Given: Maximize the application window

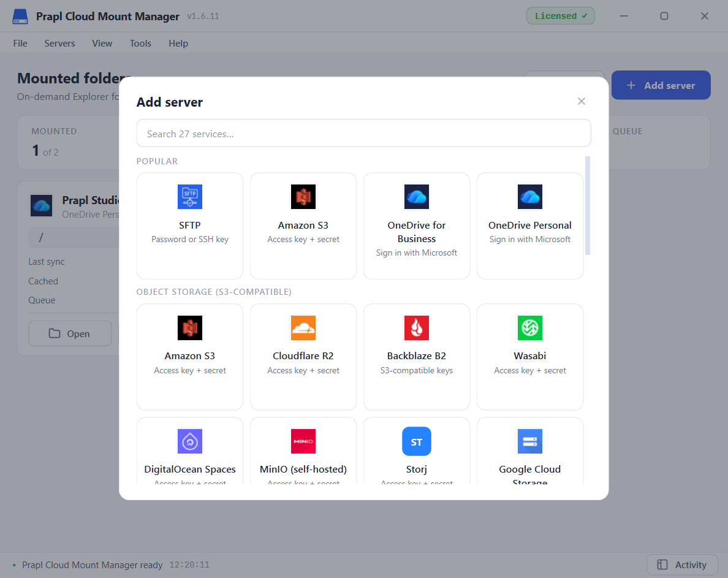Looking at the screenshot, I should click(x=664, y=16).
